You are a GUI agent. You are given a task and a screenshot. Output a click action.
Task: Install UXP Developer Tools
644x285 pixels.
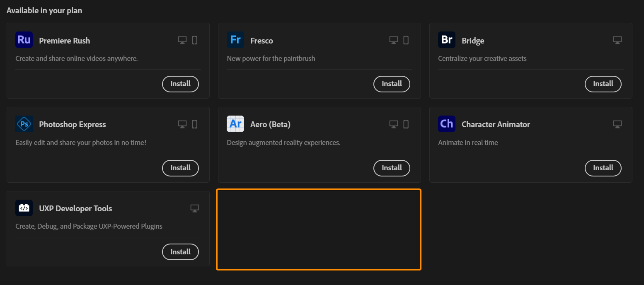[180, 251]
